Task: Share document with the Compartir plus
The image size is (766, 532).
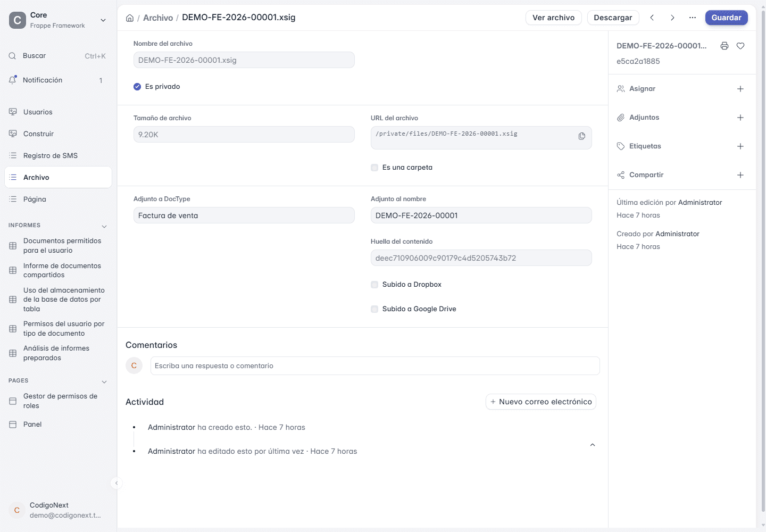Action: [x=740, y=175]
